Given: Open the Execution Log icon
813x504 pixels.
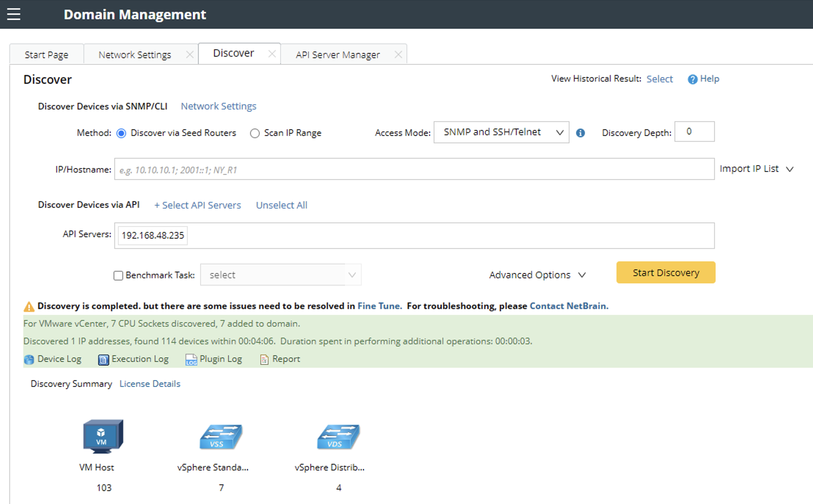Looking at the screenshot, I should [103, 360].
